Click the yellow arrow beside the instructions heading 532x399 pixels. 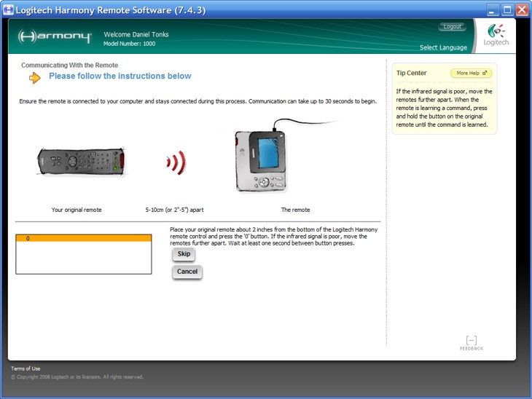pos(35,77)
